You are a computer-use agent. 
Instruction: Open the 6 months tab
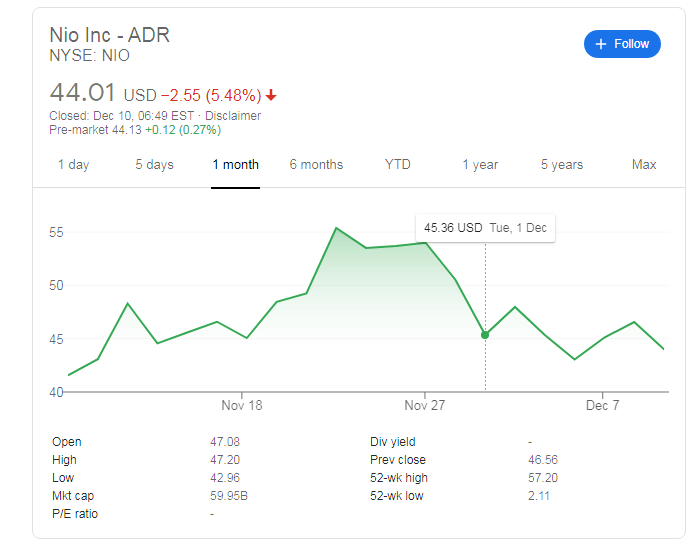point(316,165)
